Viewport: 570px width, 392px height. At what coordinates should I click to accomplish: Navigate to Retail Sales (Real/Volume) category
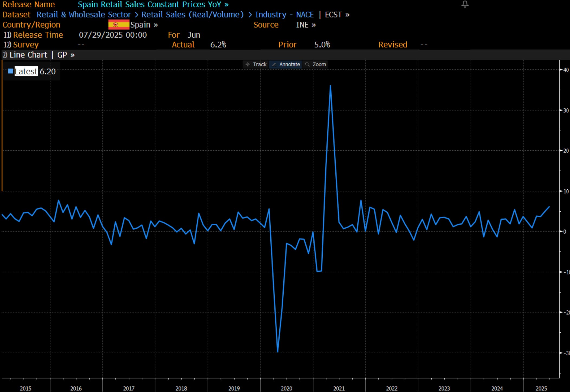192,15
